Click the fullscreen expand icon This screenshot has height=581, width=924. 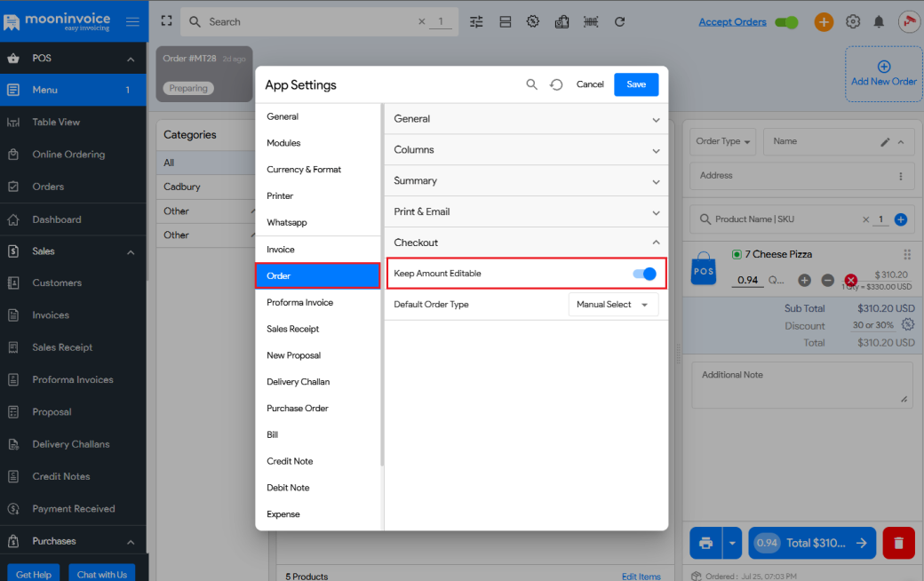click(x=166, y=21)
